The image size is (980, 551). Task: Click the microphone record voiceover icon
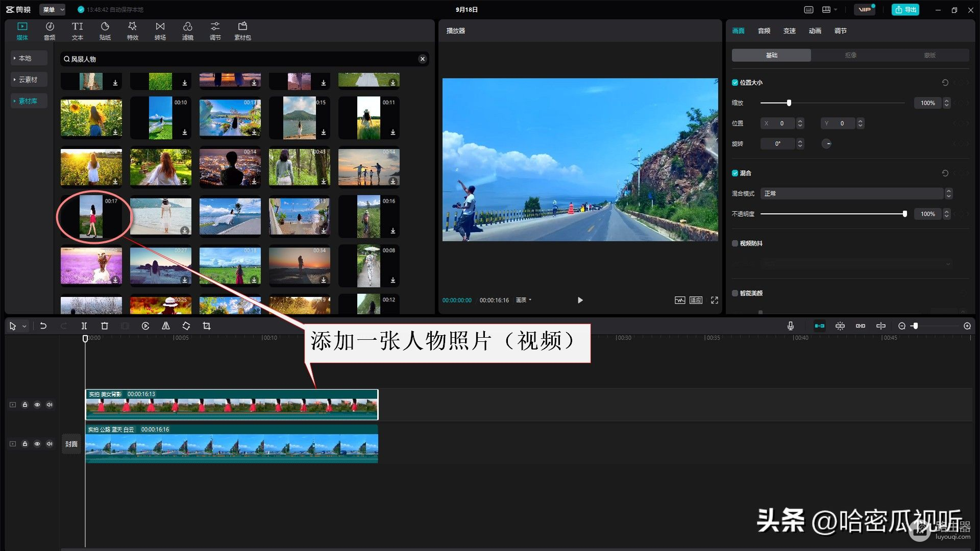[790, 326]
